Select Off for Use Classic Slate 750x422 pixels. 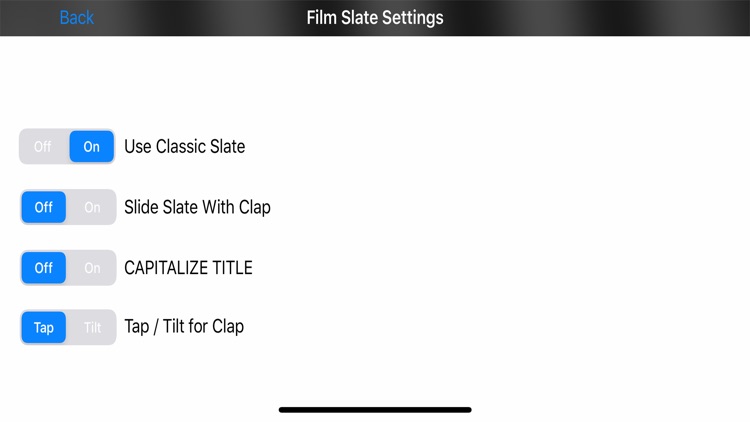point(43,147)
